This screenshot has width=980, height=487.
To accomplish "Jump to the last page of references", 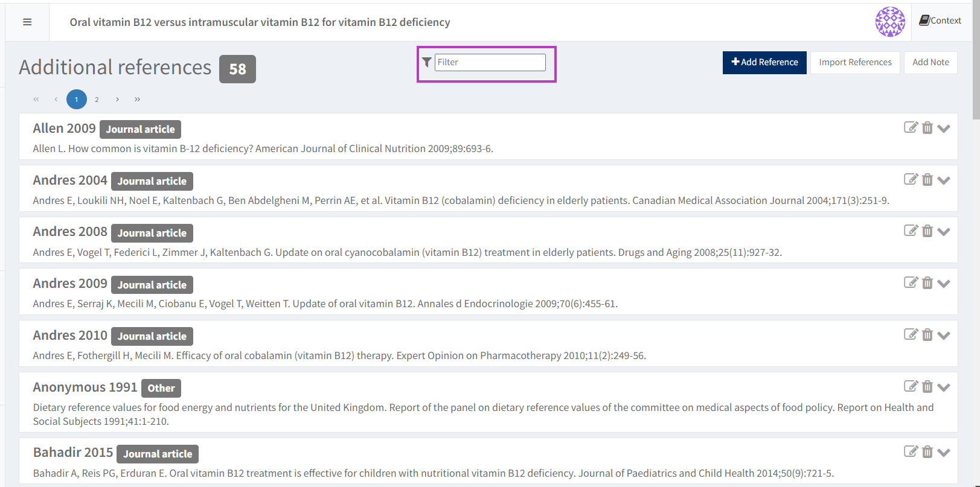I will 138,100.
